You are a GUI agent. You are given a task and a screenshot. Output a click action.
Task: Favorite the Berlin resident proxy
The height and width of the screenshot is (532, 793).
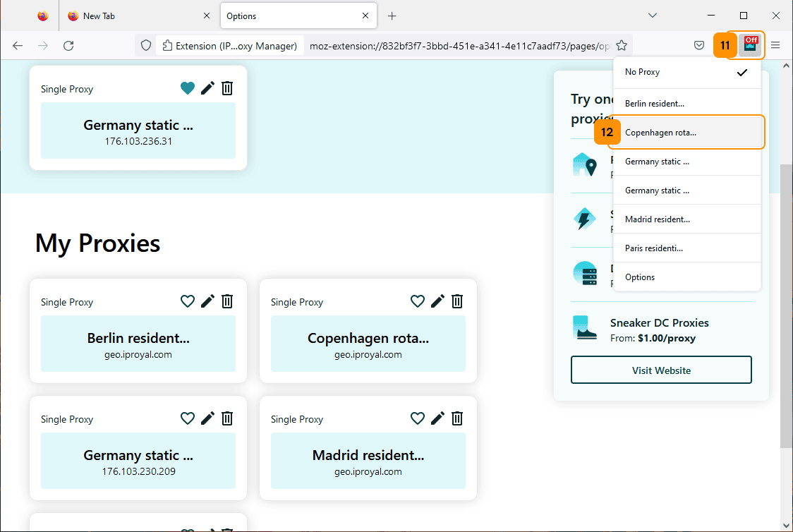(x=188, y=301)
